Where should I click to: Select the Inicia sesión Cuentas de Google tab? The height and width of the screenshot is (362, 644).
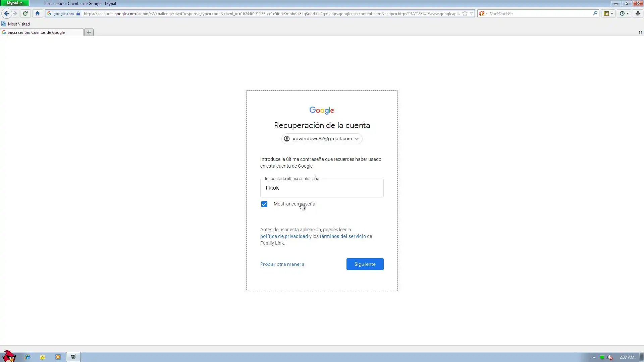(x=36, y=33)
